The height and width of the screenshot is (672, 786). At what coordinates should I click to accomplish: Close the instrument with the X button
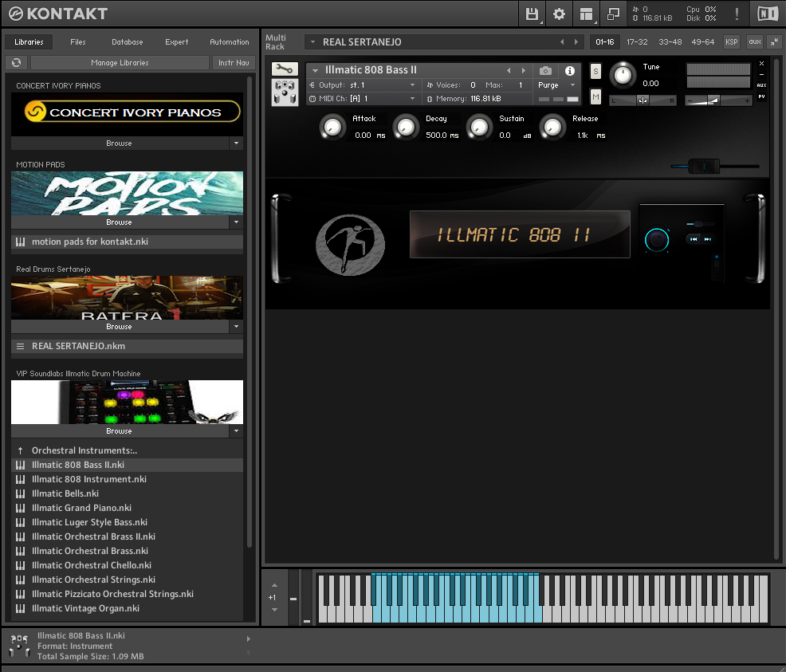click(761, 64)
